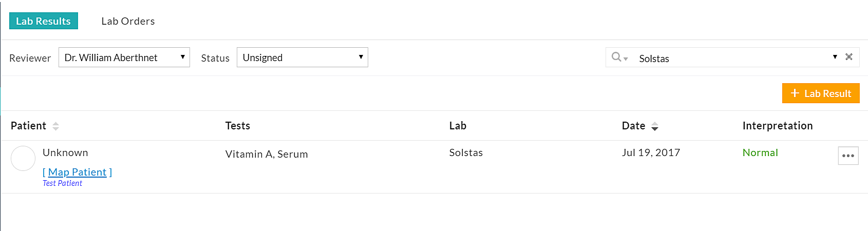The height and width of the screenshot is (231, 868).
Task: Open the three-dots row actions menu
Action: click(x=848, y=156)
